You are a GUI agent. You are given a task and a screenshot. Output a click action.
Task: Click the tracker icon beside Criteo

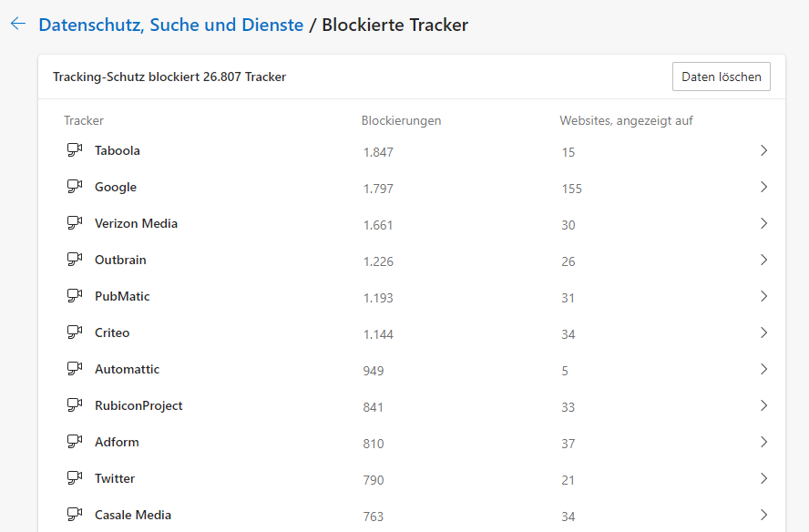coord(75,332)
